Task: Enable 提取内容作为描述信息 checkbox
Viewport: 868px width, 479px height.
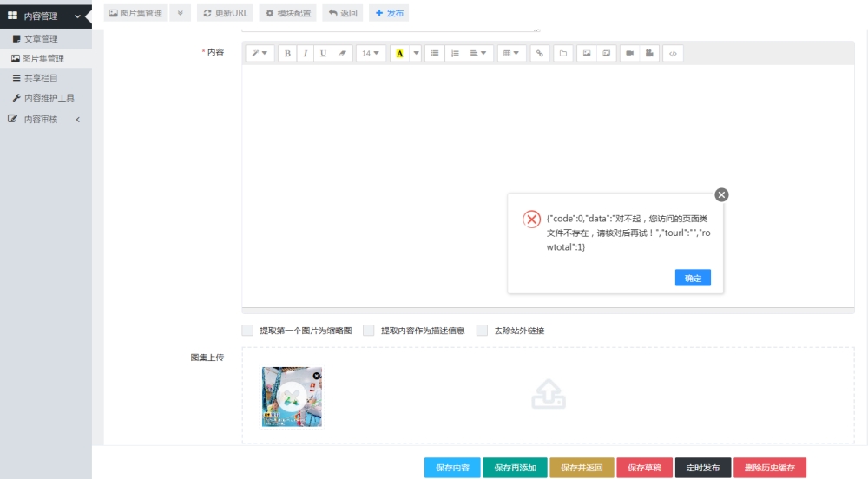Action: tap(369, 331)
